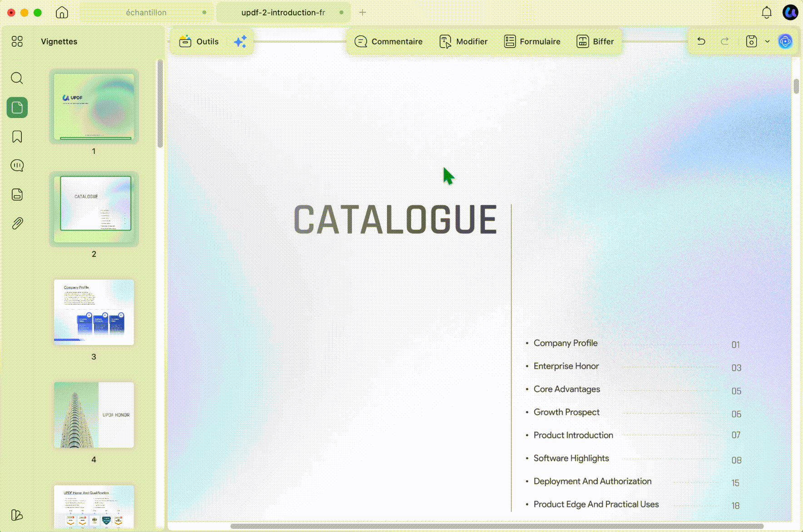Open the UPDF AI assistant icon
The width and height of the screenshot is (803, 532).
coord(785,41)
